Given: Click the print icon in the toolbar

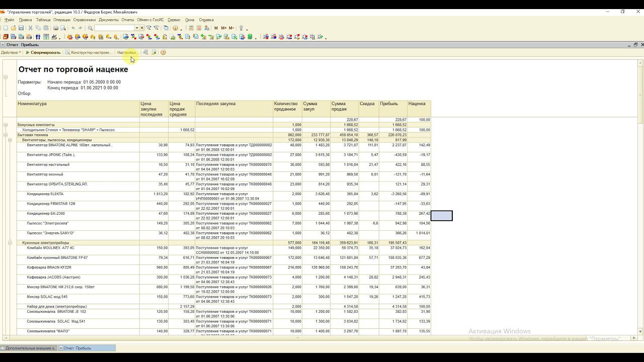Looking at the screenshot, I should (56, 28).
